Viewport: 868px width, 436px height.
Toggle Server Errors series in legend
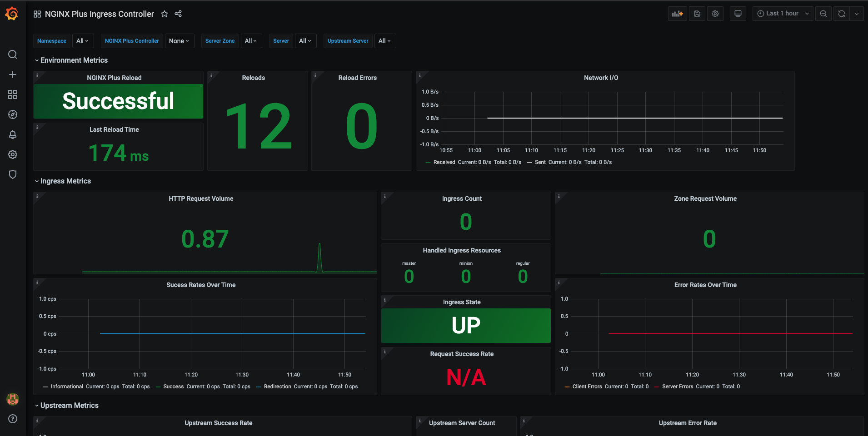coord(678,386)
